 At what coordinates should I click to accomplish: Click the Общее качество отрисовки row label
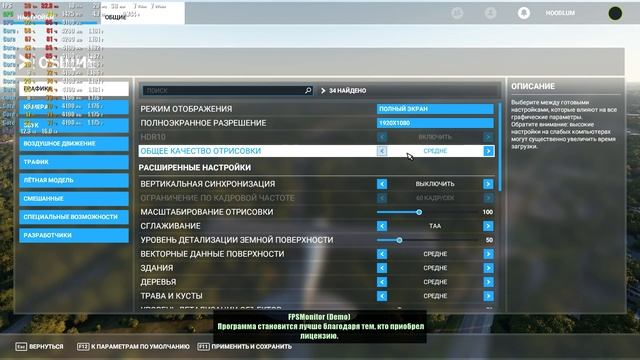tap(200, 151)
